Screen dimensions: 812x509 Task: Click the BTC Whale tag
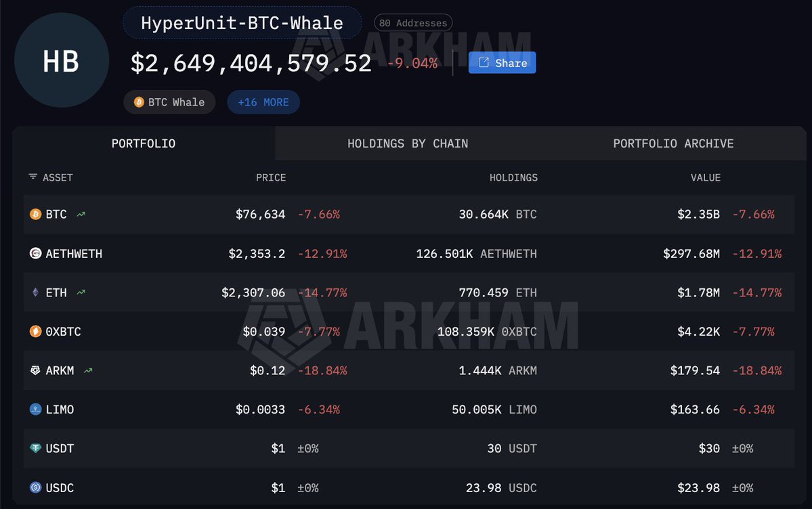tap(169, 102)
